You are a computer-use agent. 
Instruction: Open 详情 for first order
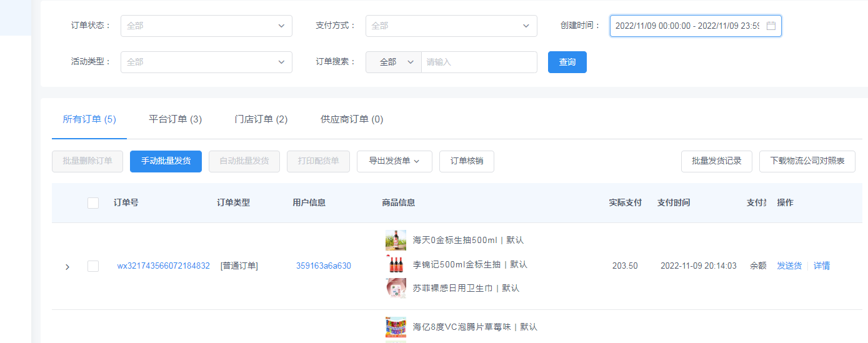[822, 266]
